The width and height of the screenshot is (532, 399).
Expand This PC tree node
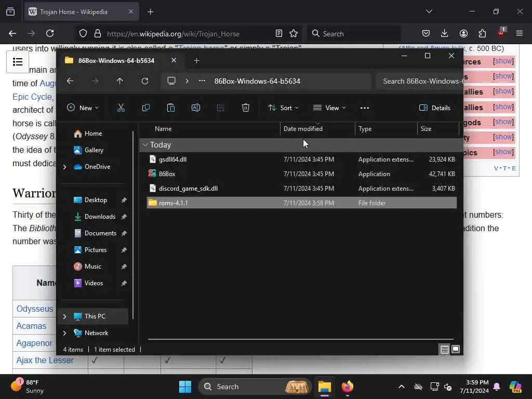(x=64, y=316)
